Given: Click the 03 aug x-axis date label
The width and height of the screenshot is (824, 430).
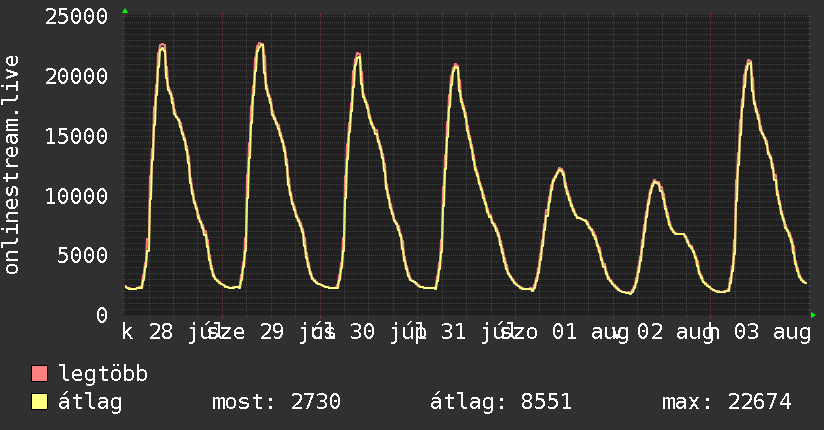Looking at the screenshot, I should 772,332.
